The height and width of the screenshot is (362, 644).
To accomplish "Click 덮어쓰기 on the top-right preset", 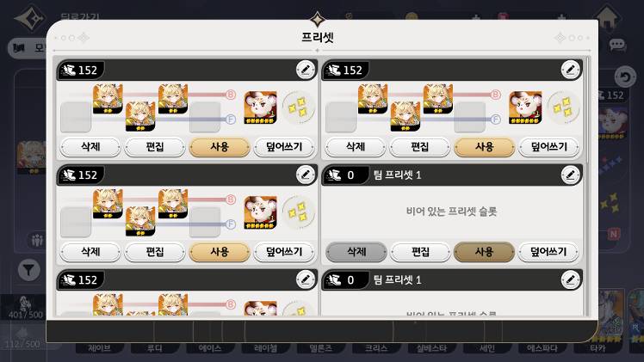I will point(548,147).
